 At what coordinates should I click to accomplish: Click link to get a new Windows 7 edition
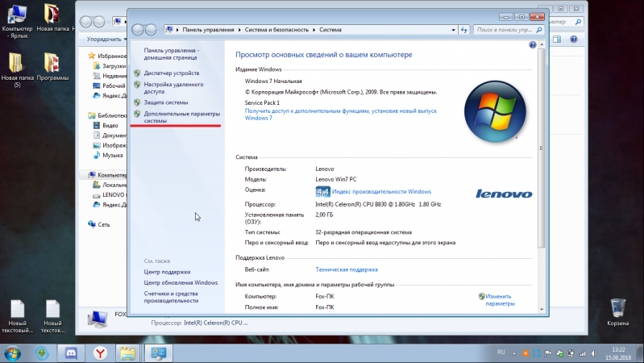(340, 115)
